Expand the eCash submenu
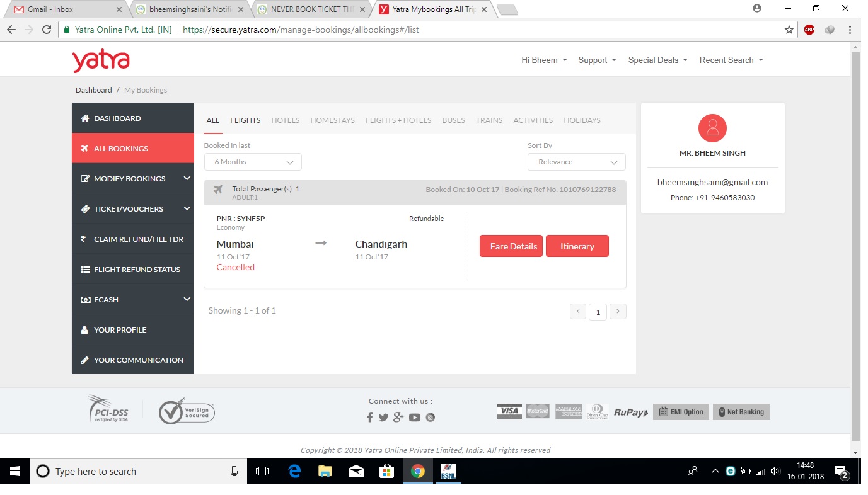Screen dimensions: 868x495 (187, 299)
